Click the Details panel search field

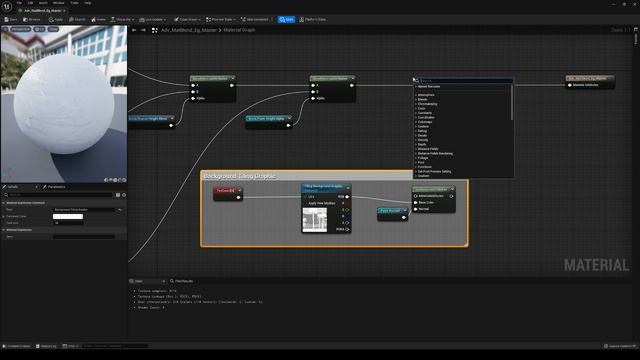point(60,195)
